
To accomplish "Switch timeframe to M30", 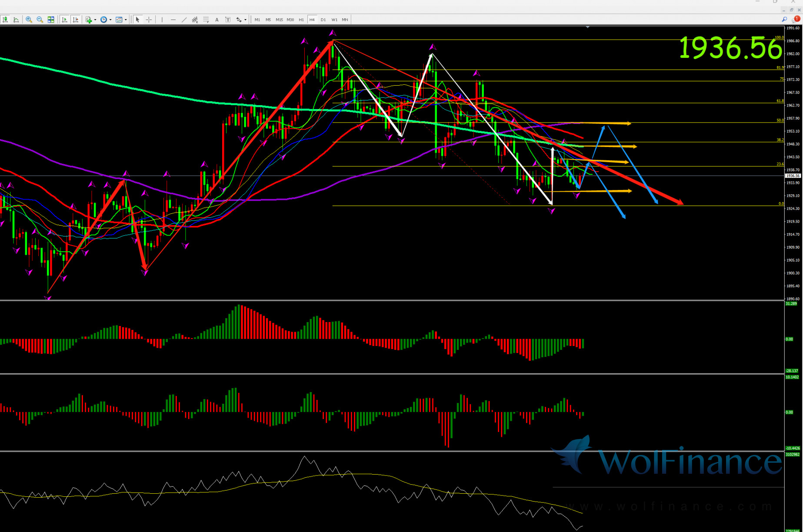I will coord(290,20).
